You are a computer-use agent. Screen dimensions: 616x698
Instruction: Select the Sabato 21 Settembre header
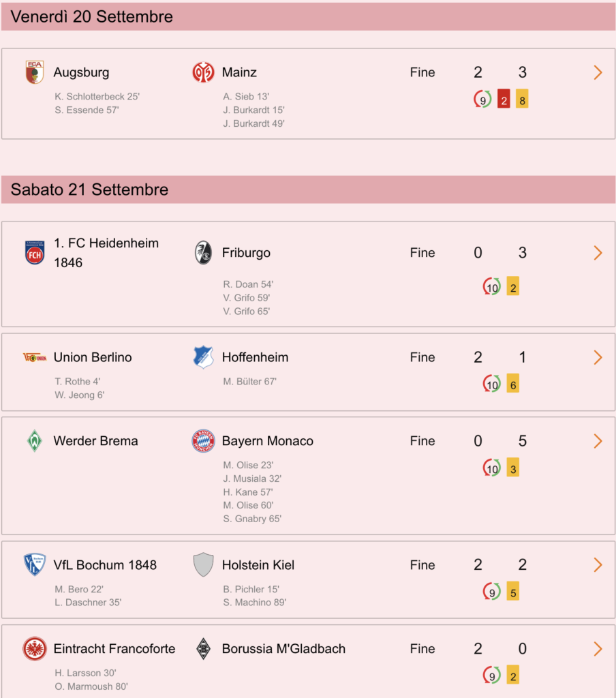tap(308, 189)
